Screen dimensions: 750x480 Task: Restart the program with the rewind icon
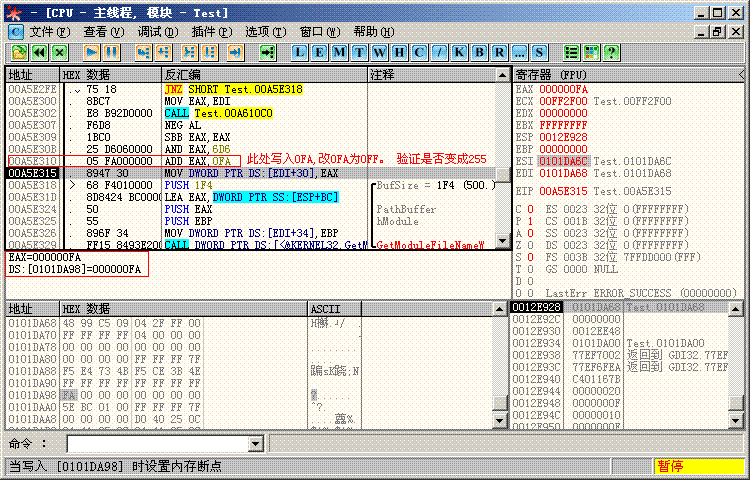(40, 52)
